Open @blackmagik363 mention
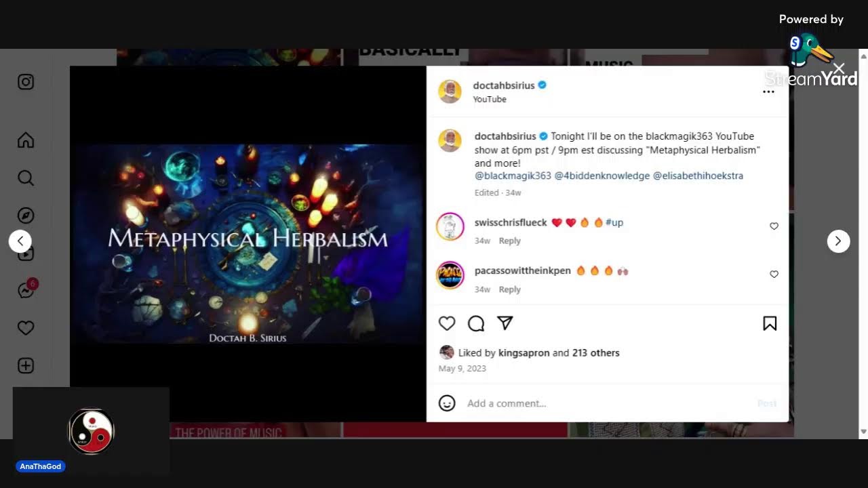The height and width of the screenshot is (488, 868). pos(513,176)
